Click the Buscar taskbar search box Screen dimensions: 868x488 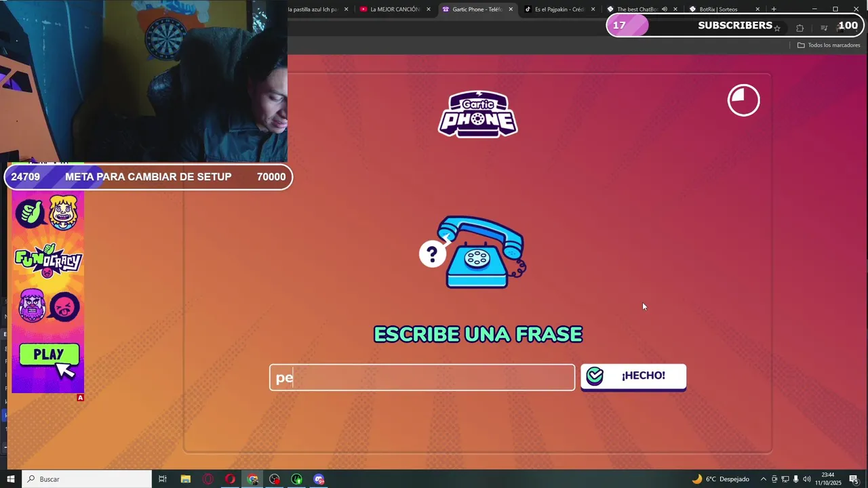tap(87, 479)
